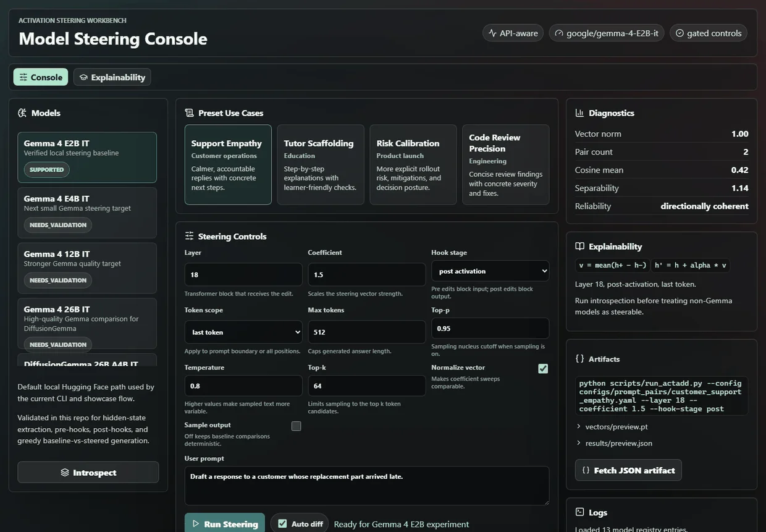This screenshot has height=532, width=766.
Task: Run the steering experiment
Action: click(225, 523)
